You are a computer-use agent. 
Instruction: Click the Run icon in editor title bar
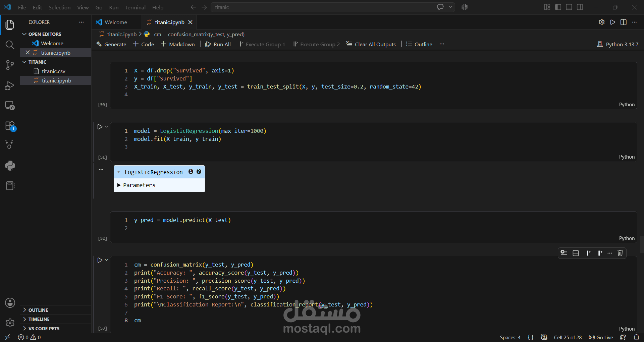click(x=613, y=22)
